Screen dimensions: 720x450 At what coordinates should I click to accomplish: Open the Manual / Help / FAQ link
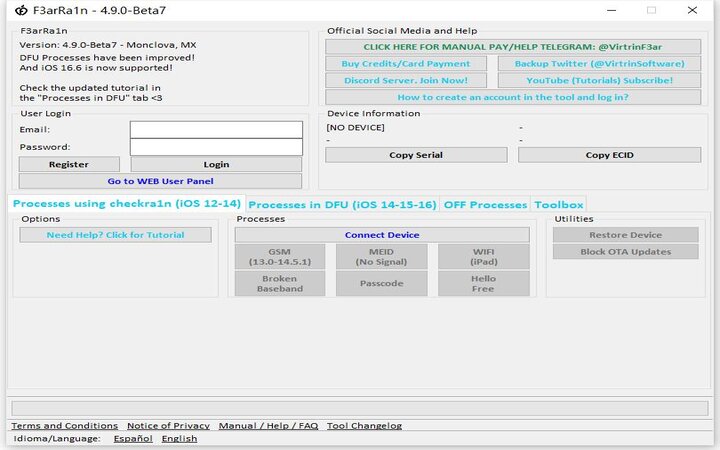pos(268,426)
